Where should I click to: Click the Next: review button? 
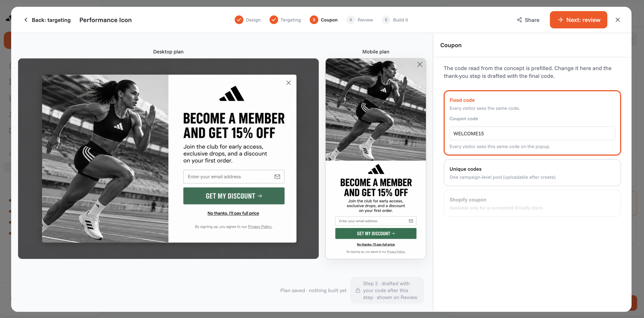click(x=578, y=20)
